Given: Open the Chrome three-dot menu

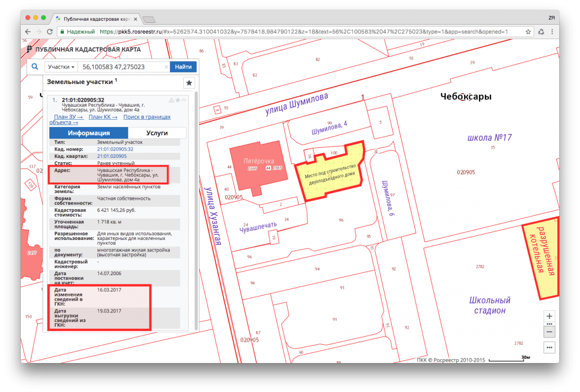Looking at the screenshot, I should 553,32.
